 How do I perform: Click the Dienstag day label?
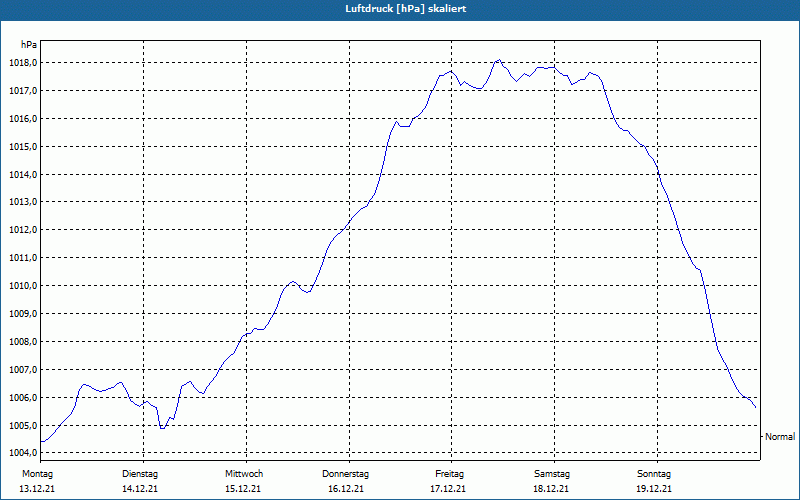pos(140,474)
